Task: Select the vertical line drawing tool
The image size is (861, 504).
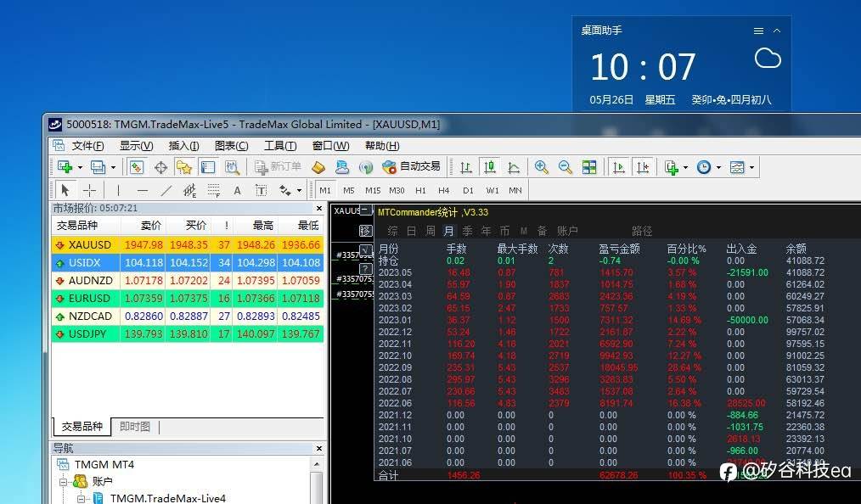Action: point(118,190)
